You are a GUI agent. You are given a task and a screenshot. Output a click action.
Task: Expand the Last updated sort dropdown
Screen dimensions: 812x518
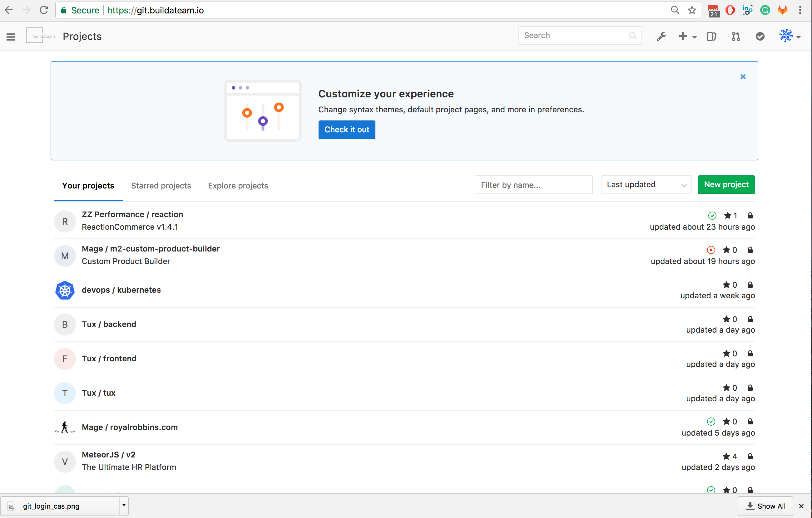pyautogui.click(x=646, y=185)
